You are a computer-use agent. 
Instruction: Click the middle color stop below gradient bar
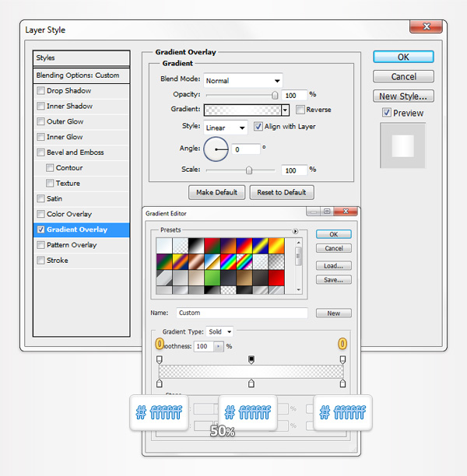tap(251, 383)
